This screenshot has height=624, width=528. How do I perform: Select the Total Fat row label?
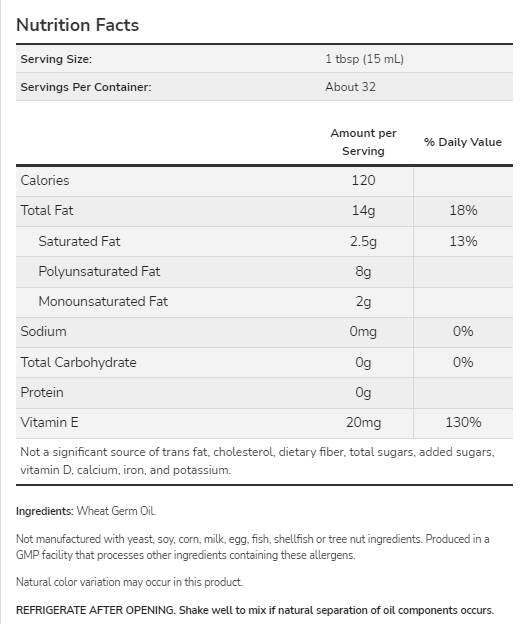pyautogui.click(x=47, y=210)
